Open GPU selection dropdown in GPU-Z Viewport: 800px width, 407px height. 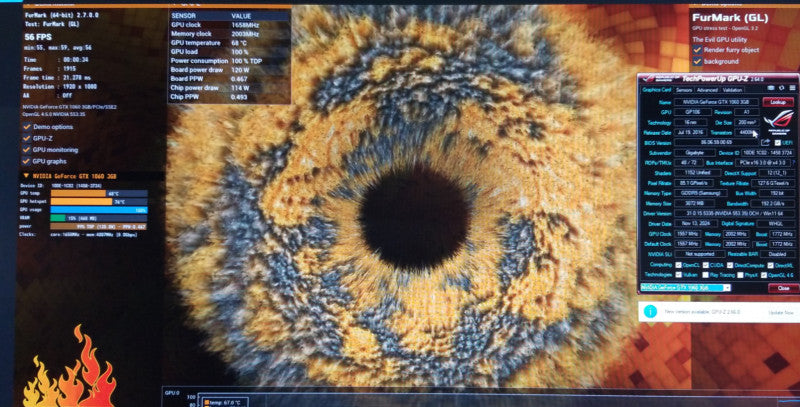pos(727,288)
